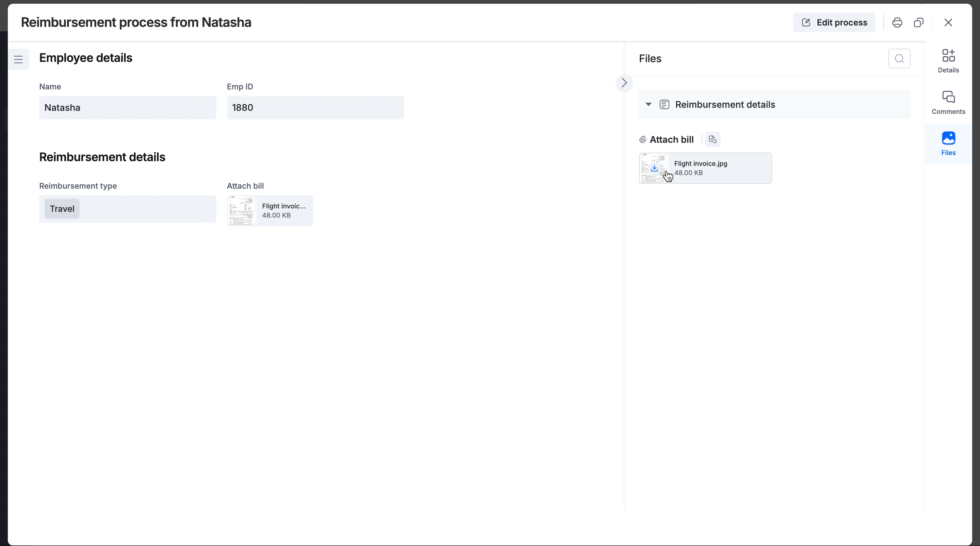Click the paperclip icon beside Attach bill
This screenshot has height=546, width=980.
click(642, 139)
